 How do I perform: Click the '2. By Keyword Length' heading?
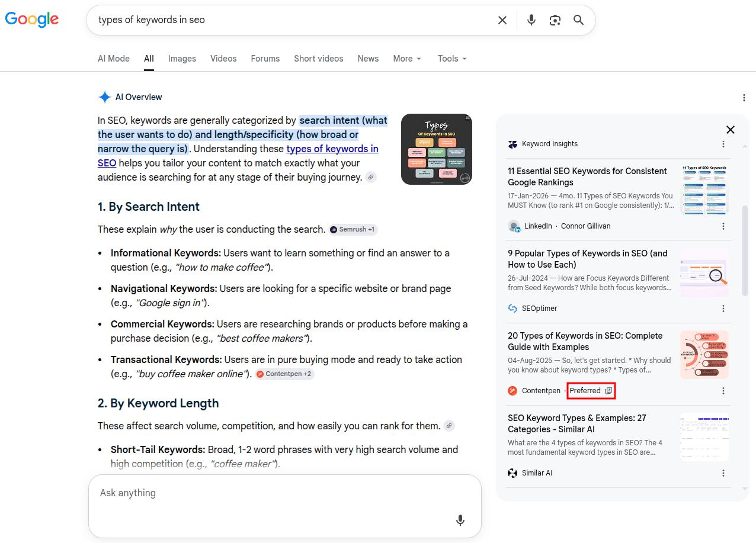tap(158, 403)
